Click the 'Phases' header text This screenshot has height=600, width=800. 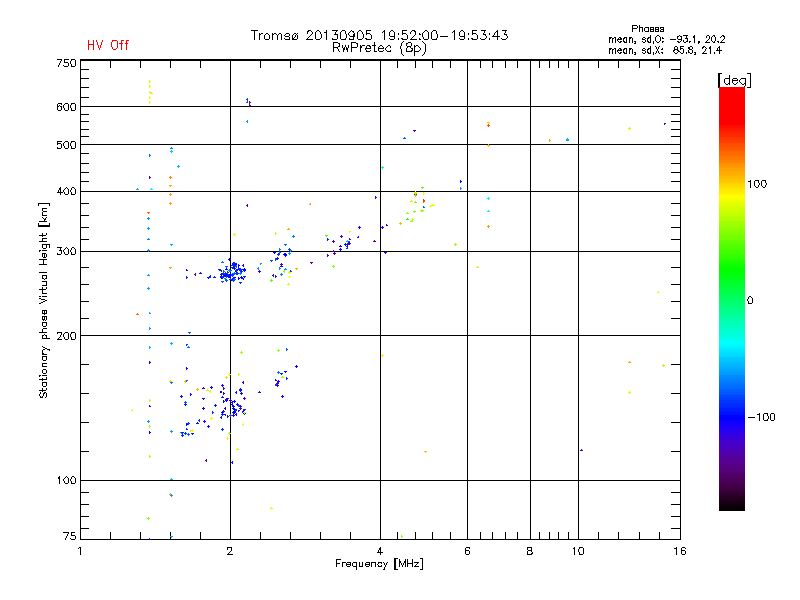tap(647, 29)
